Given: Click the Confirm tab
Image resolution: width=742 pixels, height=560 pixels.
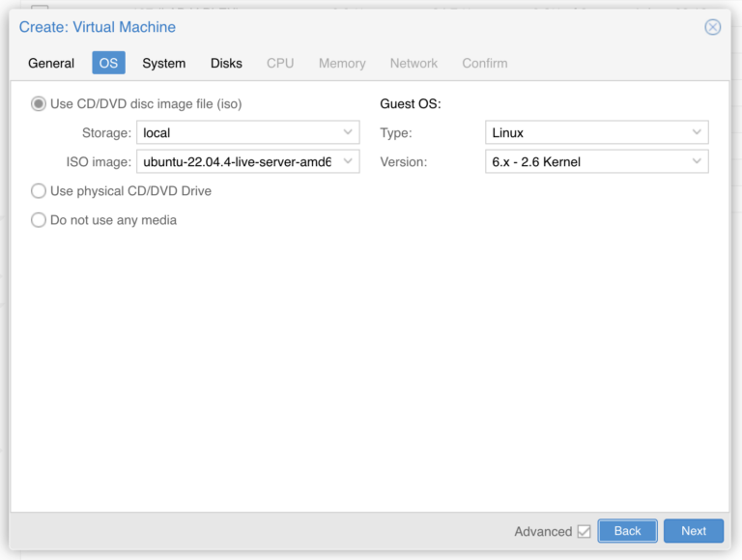Looking at the screenshot, I should point(485,63).
